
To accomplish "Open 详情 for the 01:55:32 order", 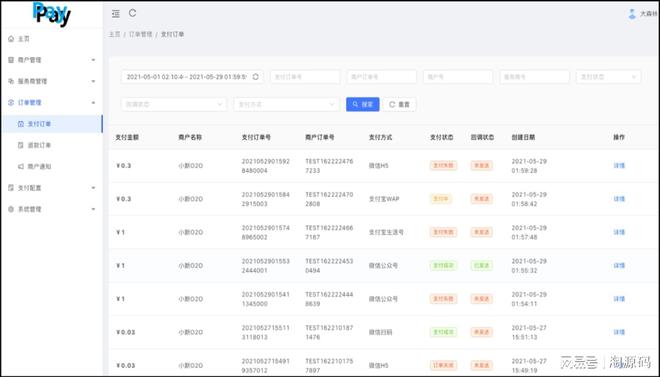I will pos(619,265).
